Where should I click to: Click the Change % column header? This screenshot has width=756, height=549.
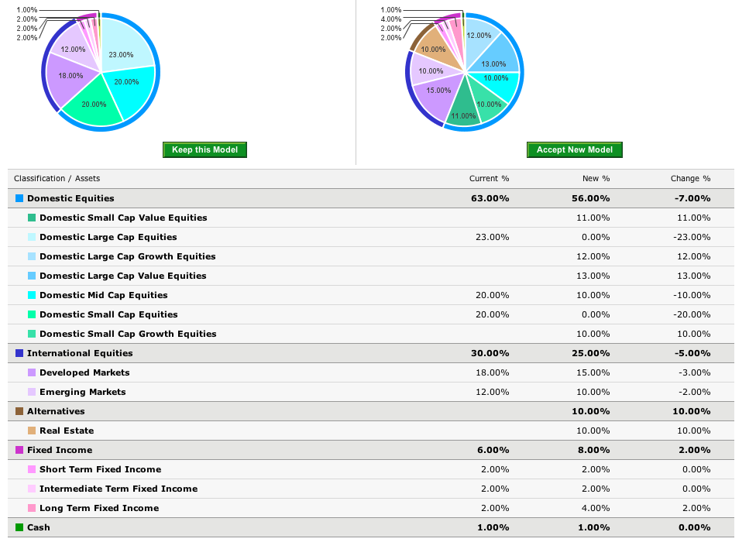[x=690, y=179]
